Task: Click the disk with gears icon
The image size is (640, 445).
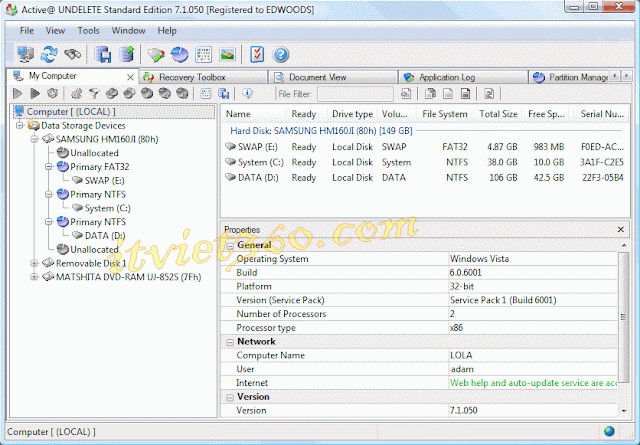Action: tap(76, 94)
